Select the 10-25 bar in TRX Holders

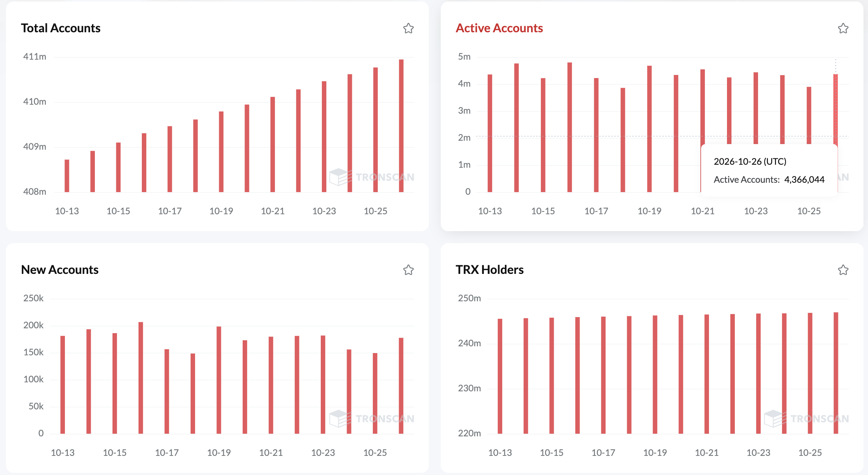810,373
